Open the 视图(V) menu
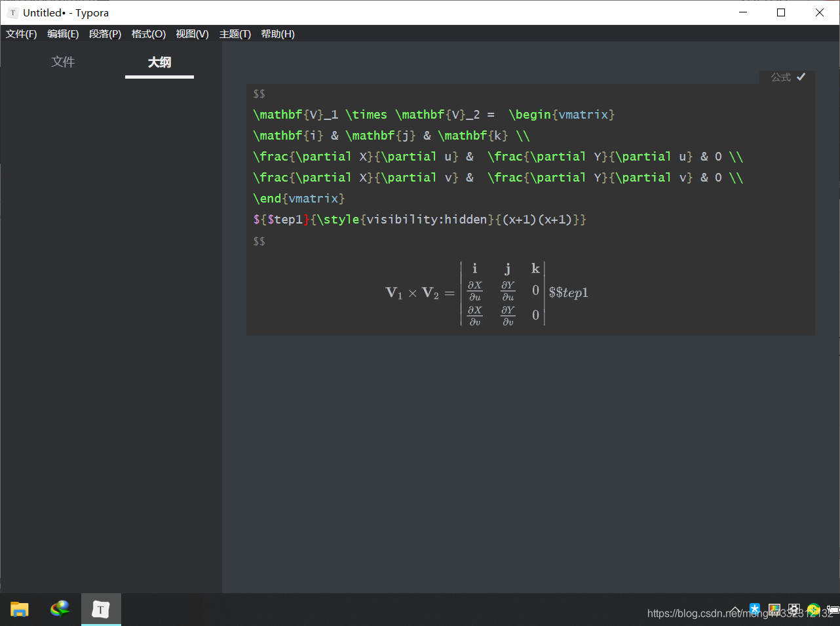 click(192, 34)
